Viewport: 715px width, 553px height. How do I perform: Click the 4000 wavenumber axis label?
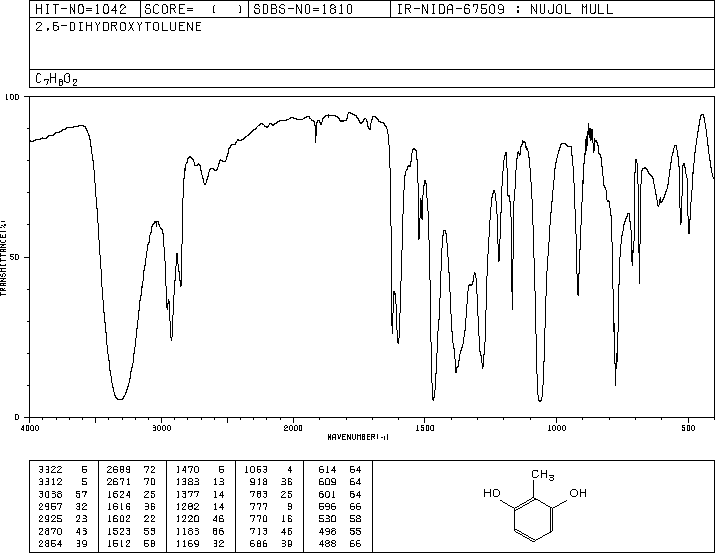pyautogui.click(x=30, y=428)
